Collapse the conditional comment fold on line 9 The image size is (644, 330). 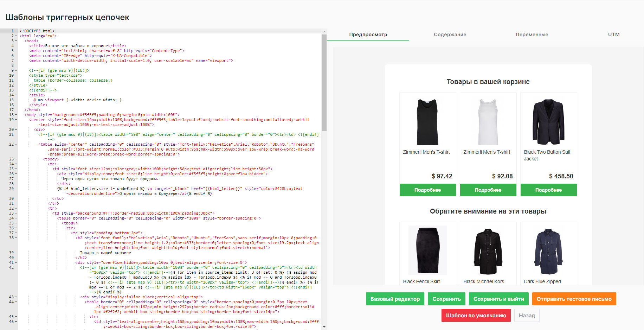click(x=16, y=70)
